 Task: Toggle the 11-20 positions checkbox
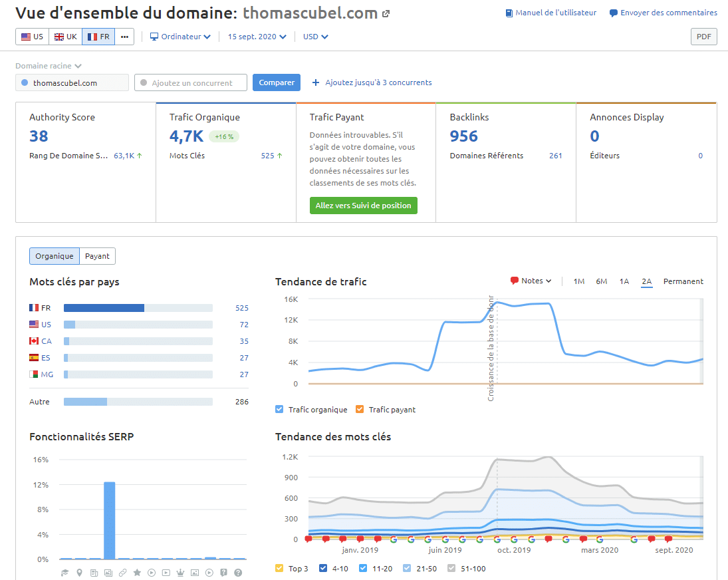tap(363, 568)
